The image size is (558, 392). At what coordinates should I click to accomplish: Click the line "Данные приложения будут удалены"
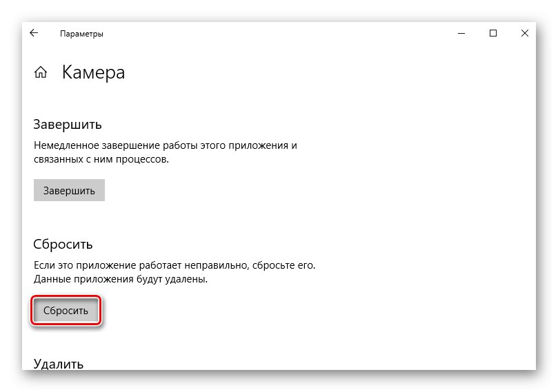click(121, 279)
